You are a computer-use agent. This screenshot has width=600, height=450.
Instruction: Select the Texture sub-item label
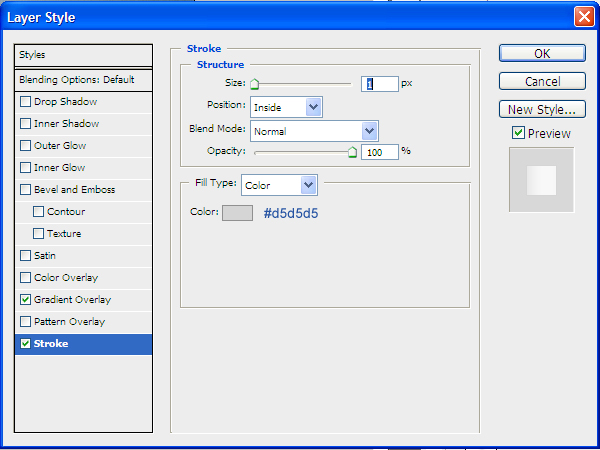click(x=64, y=233)
